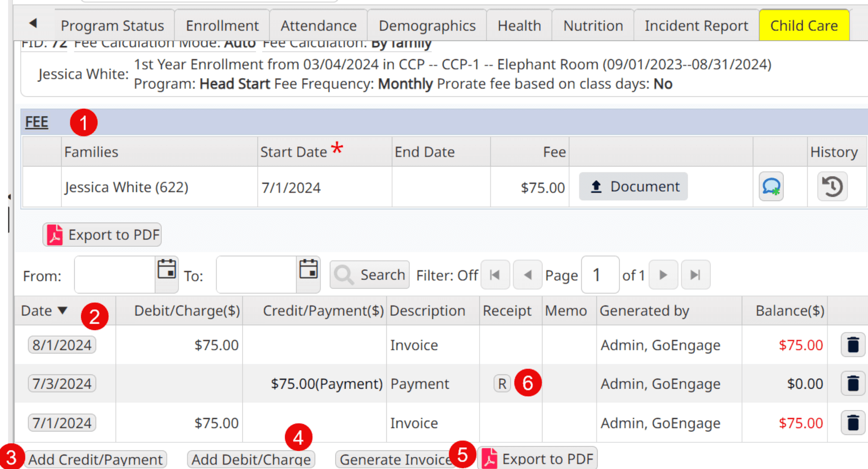View fee history for Jessica White

pyautogui.click(x=832, y=187)
